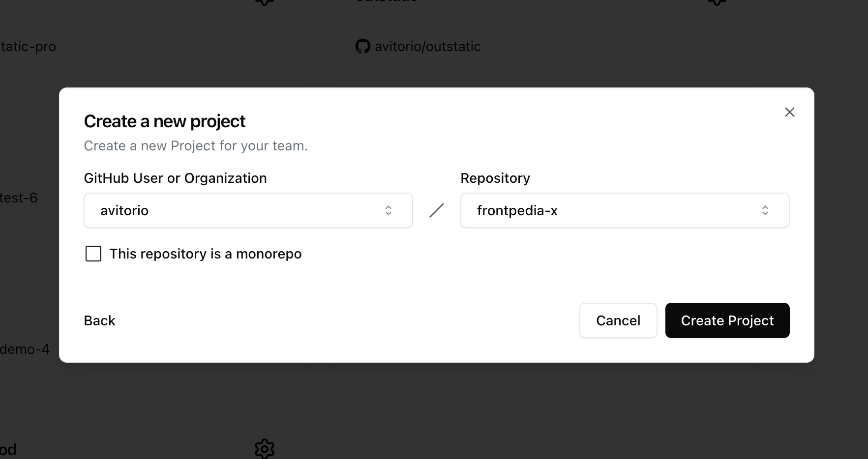Click the "Repository" field label

495,178
